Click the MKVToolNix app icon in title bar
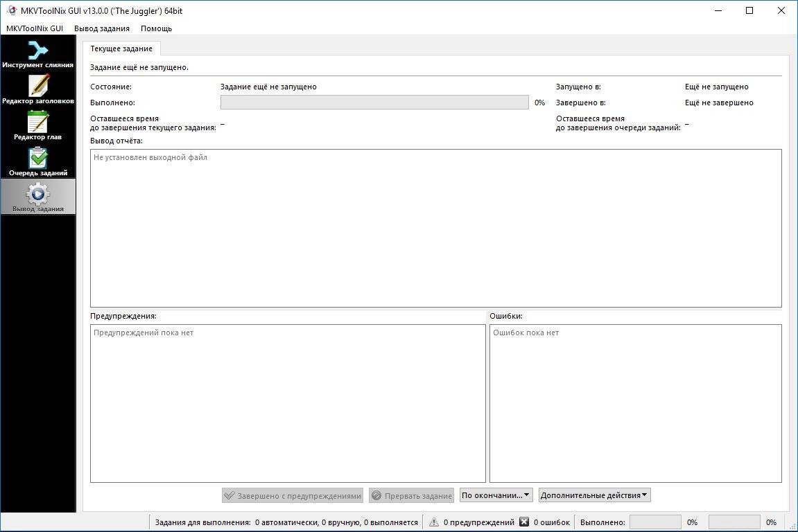This screenshot has height=532, width=798. (x=12, y=10)
